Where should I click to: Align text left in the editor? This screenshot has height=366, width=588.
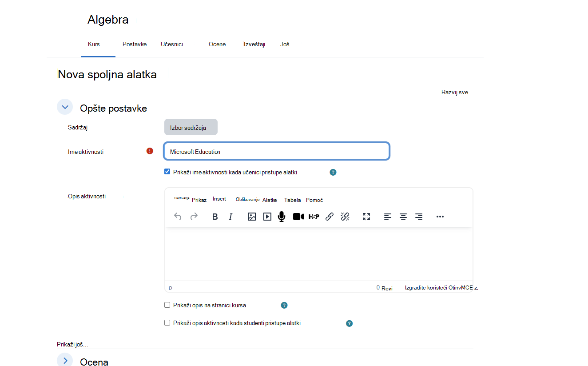click(x=388, y=217)
